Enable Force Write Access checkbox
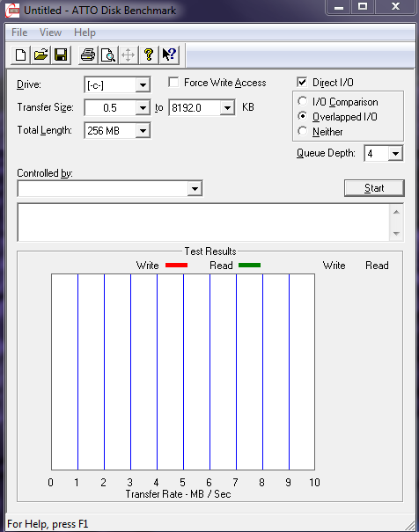419x532 pixels. [x=173, y=82]
